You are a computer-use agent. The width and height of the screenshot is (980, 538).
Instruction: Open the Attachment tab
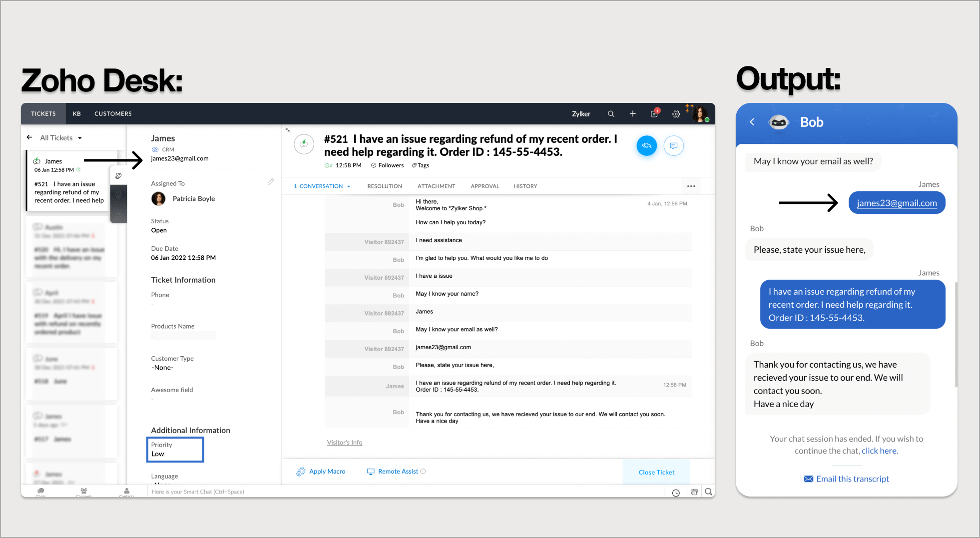coord(437,186)
